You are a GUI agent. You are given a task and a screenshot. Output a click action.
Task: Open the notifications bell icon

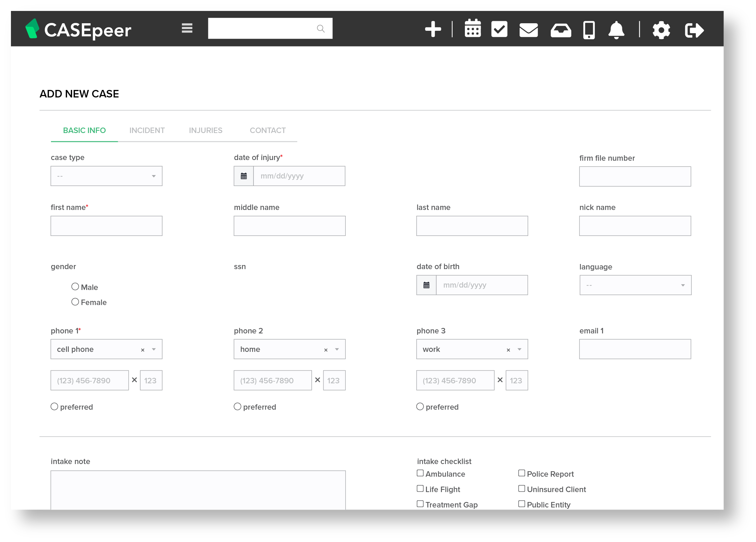point(616,30)
